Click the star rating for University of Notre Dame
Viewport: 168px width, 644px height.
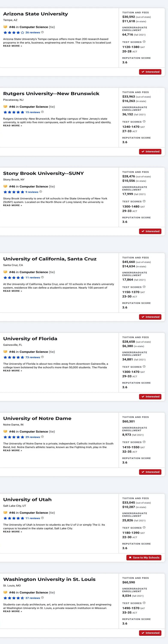pos(14,437)
